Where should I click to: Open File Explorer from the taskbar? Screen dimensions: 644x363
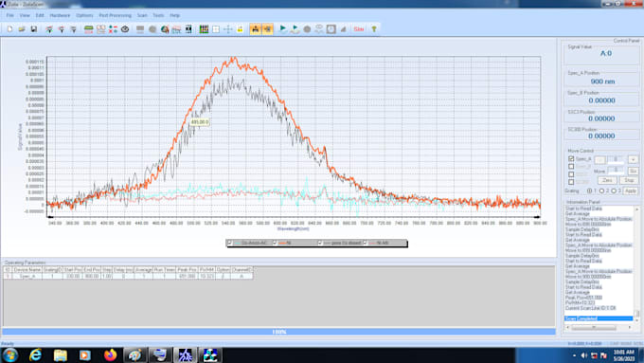[60, 355]
